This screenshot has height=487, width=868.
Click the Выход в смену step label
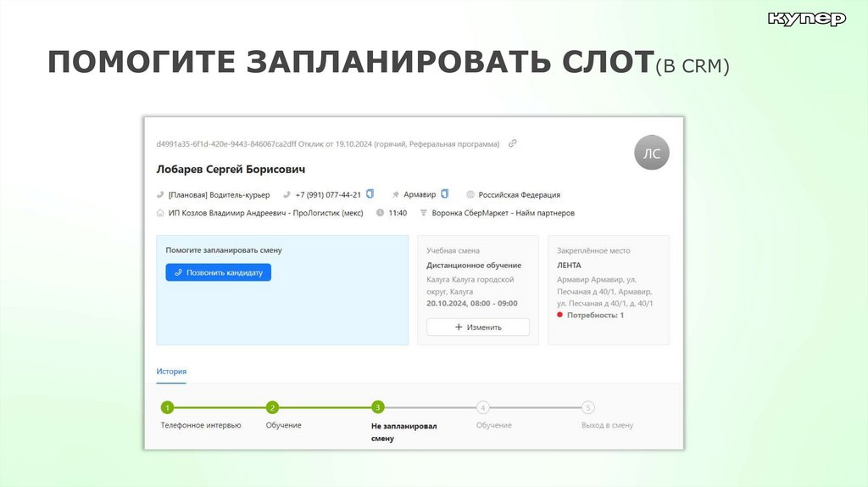click(607, 425)
